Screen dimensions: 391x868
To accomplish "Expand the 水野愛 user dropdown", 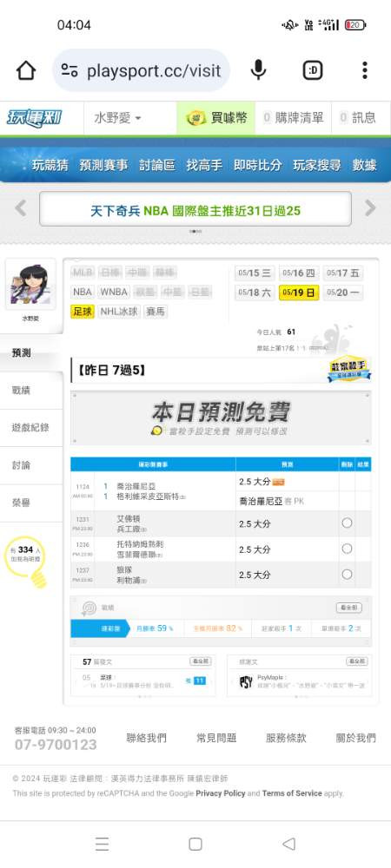I will (117, 118).
